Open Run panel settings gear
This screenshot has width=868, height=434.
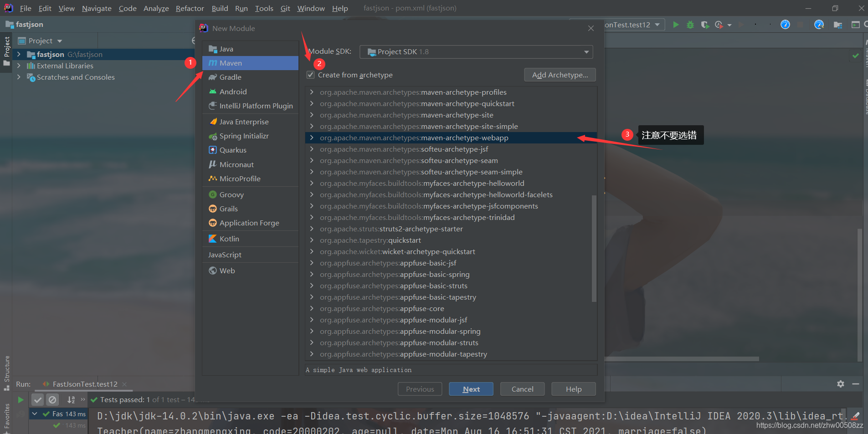point(841,384)
